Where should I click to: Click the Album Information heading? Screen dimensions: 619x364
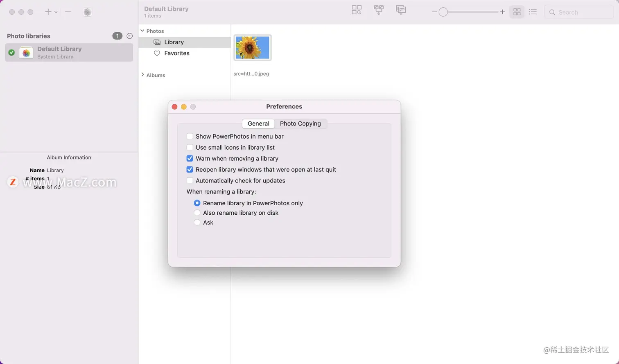tap(69, 157)
